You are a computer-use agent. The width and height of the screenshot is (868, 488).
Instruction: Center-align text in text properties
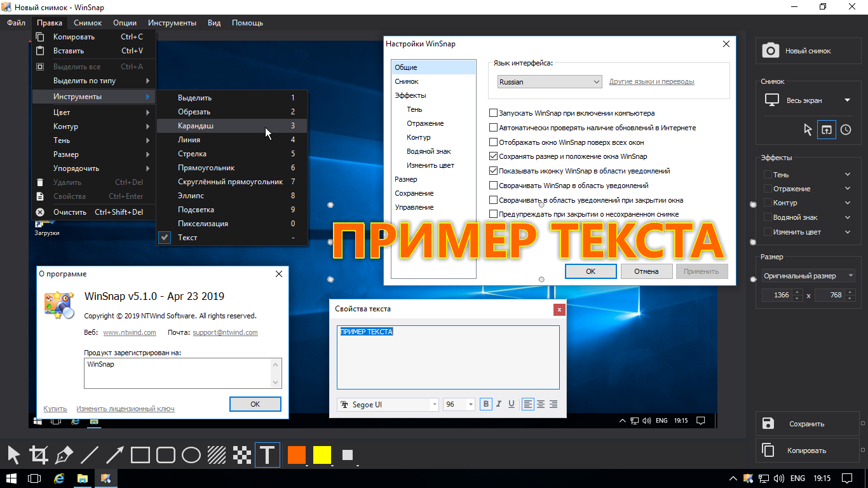click(x=541, y=404)
